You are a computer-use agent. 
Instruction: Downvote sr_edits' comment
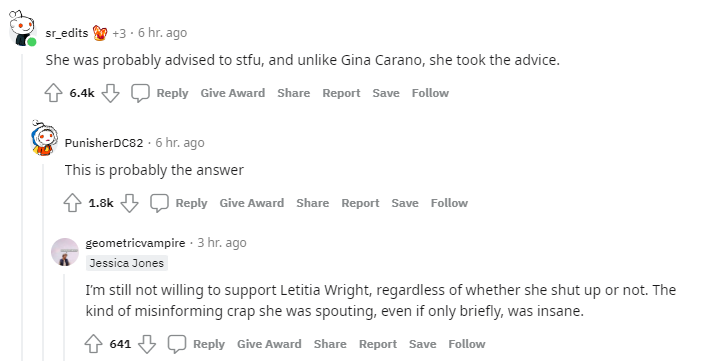point(110,93)
